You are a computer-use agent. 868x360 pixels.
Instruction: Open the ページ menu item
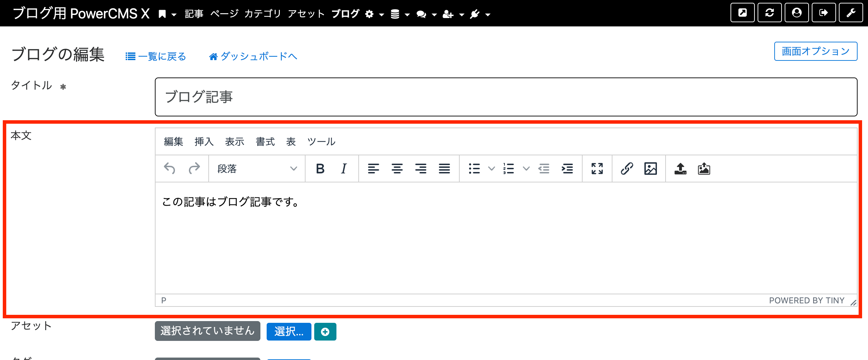pyautogui.click(x=224, y=14)
